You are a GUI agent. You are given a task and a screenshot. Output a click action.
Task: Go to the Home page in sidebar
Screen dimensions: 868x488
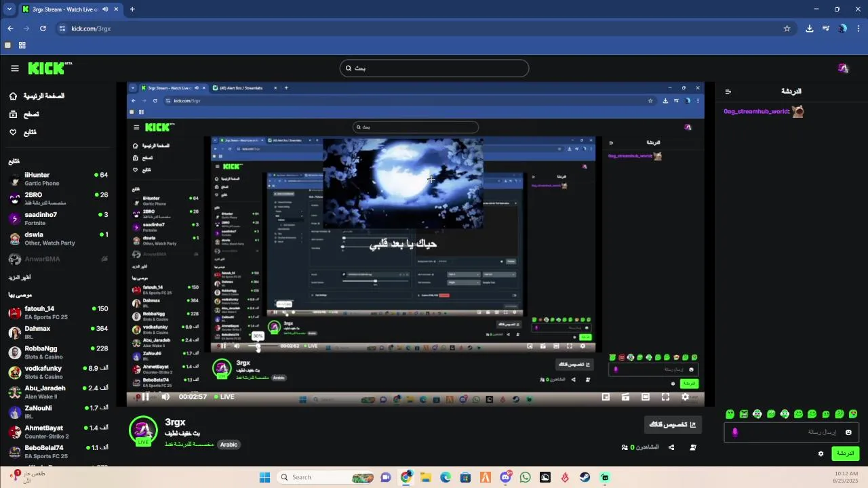tap(37, 96)
